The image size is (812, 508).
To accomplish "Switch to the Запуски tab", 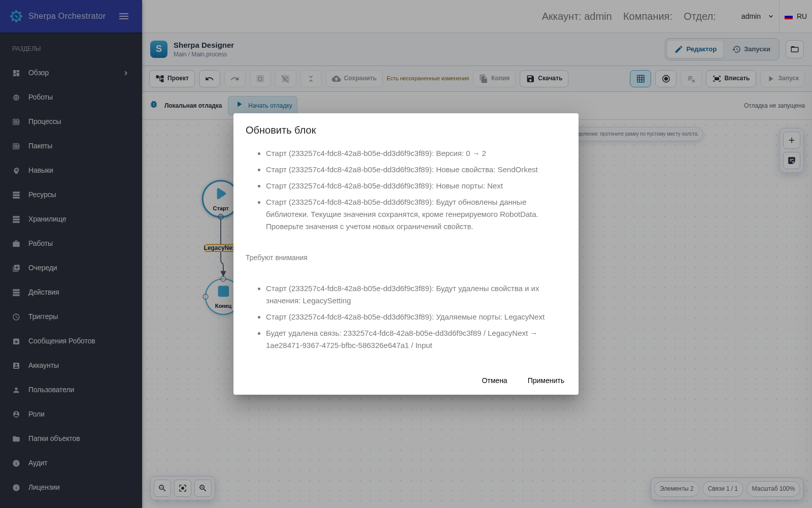I will (751, 49).
